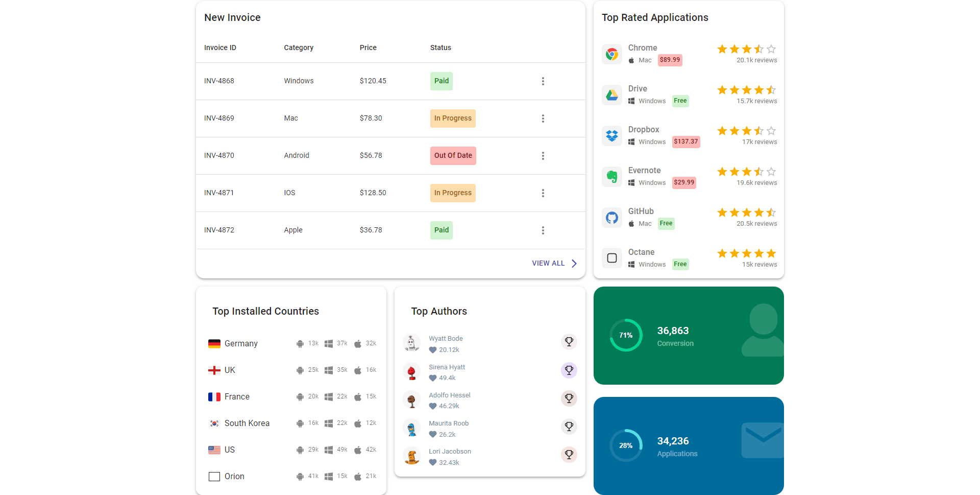Click Germany's Android install count 13k
This screenshot has height=495, width=980.
click(313, 344)
